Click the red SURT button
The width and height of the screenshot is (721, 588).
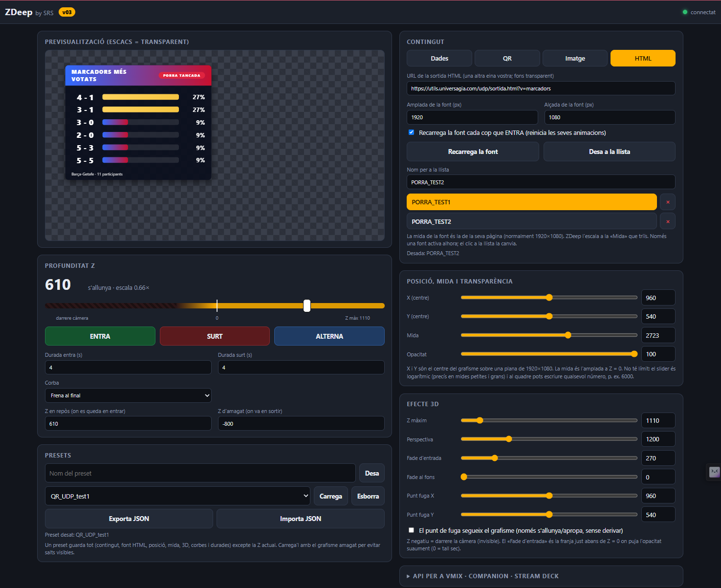(215, 336)
